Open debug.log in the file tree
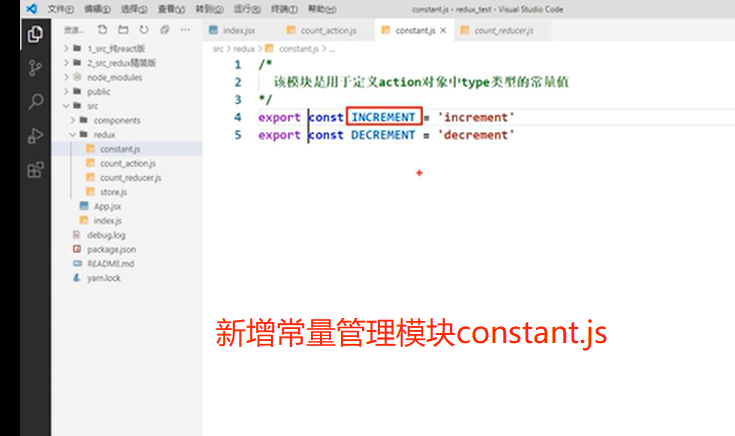The image size is (735, 436). pyautogui.click(x=127, y=235)
